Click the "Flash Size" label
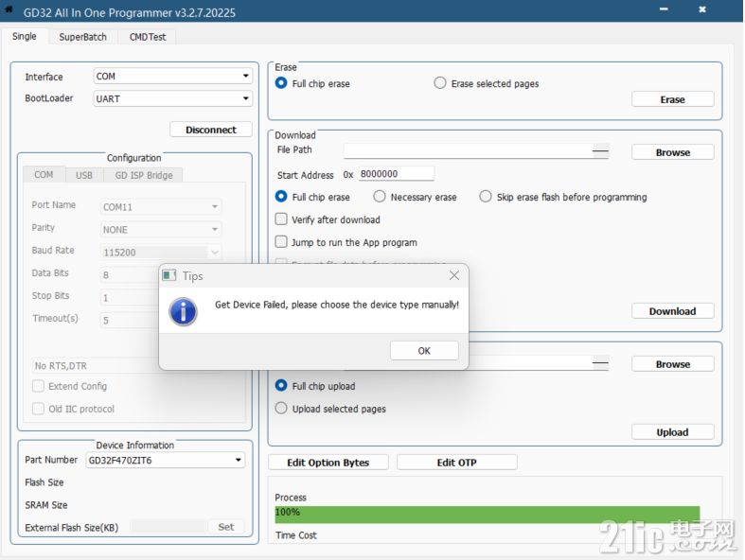Screen dimensions: 745x560 (x=44, y=482)
